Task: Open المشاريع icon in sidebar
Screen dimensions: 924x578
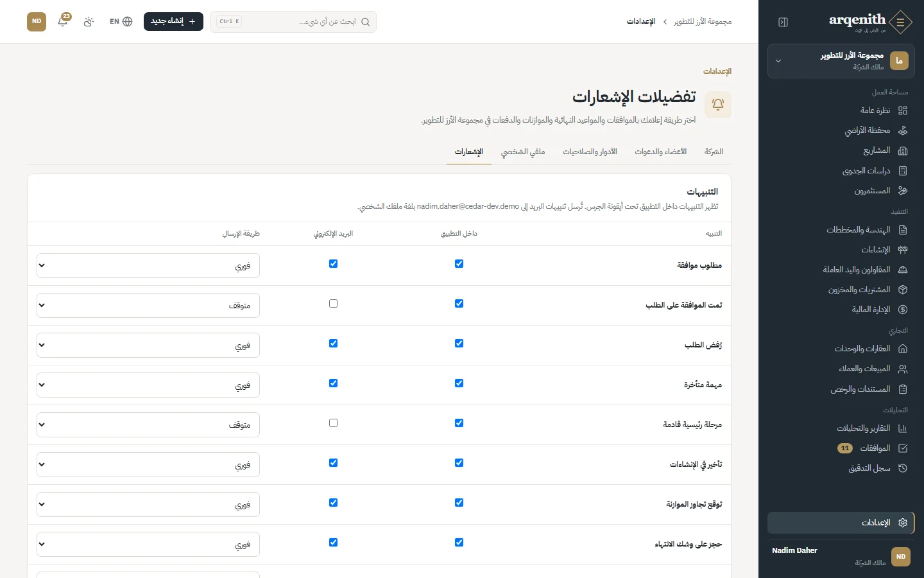Action: pyautogui.click(x=903, y=150)
